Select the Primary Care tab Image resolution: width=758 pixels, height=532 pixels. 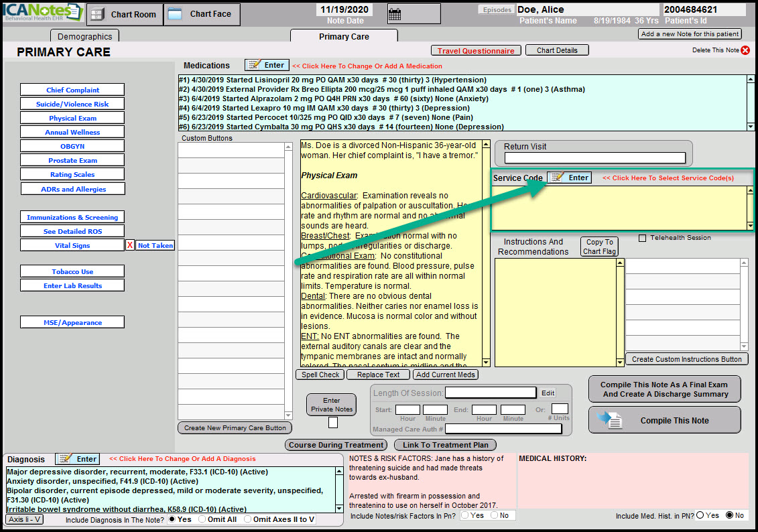coord(344,36)
